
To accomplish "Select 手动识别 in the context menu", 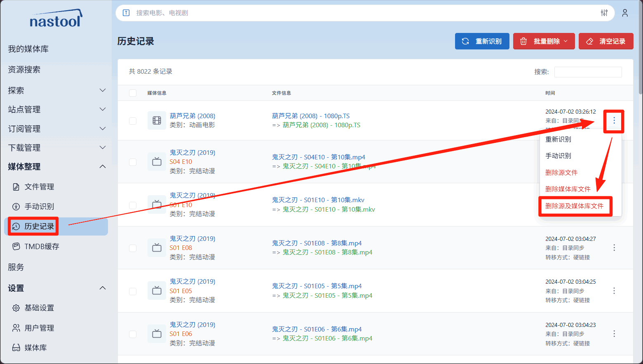I will 558,156.
